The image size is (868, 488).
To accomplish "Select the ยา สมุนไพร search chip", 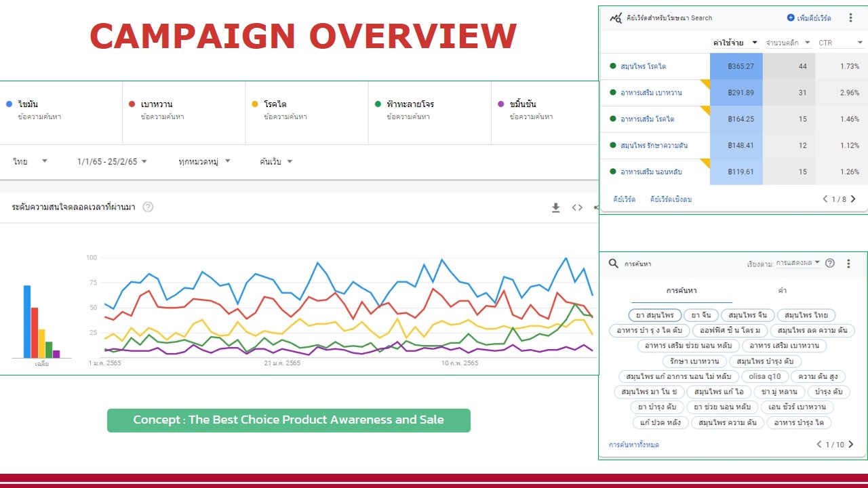I will 654,315.
